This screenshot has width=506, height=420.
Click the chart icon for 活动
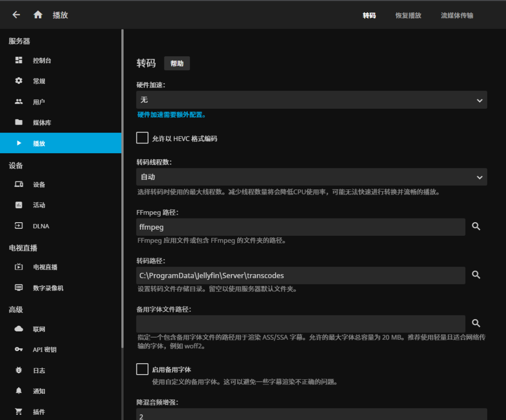19,205
